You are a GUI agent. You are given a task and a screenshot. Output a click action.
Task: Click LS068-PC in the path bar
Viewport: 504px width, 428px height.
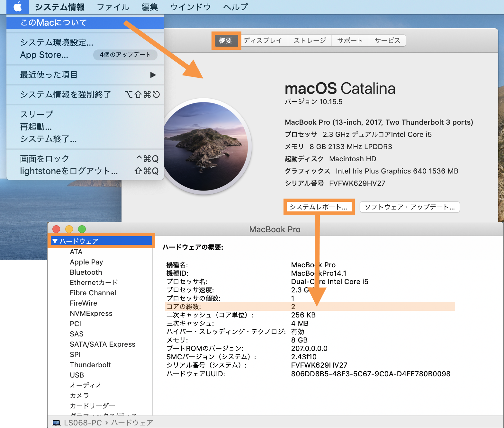point(83,423)
